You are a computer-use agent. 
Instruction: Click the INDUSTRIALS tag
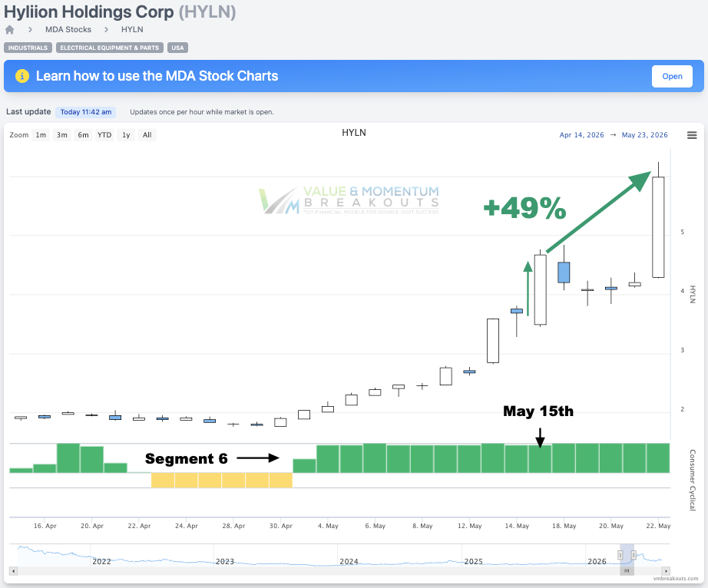tap(28, 48)
